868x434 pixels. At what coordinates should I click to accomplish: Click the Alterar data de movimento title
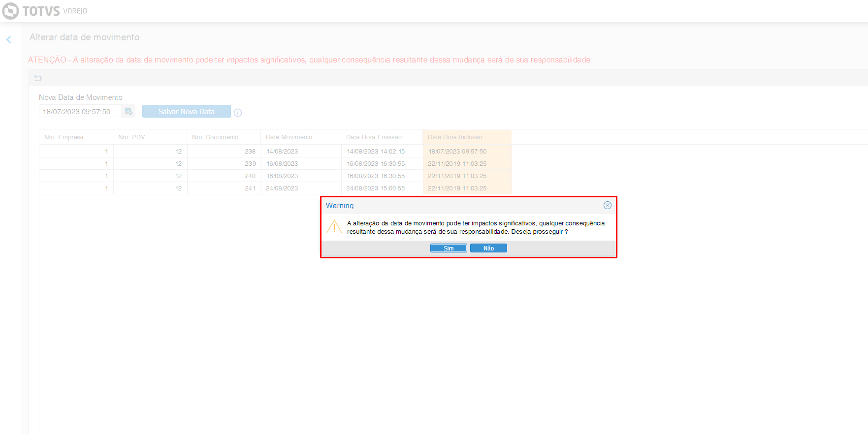84,37
